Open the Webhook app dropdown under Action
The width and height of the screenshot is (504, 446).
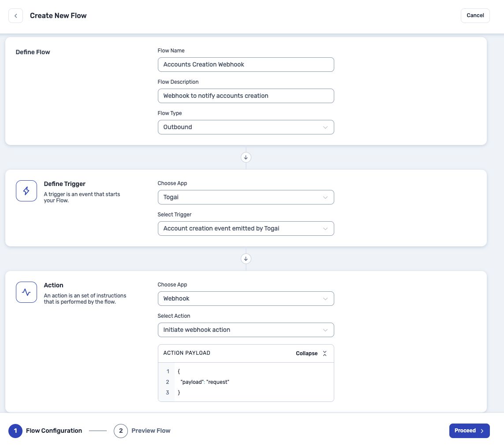(246, 298)
